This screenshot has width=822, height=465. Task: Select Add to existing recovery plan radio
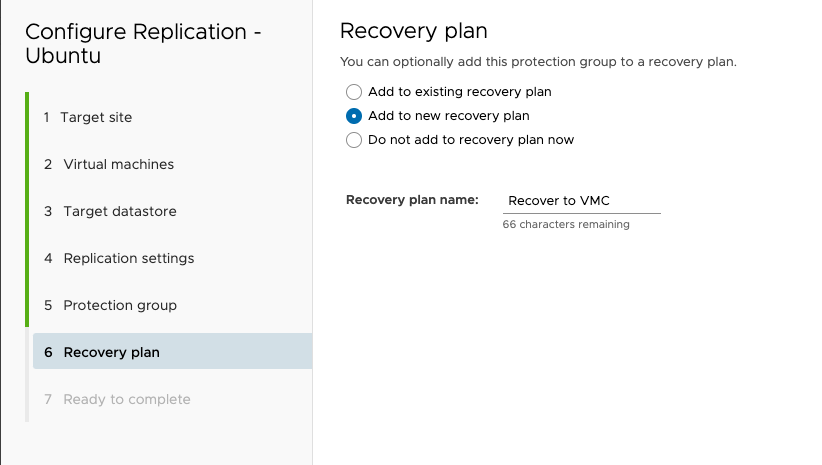click(x=354, y=92)
